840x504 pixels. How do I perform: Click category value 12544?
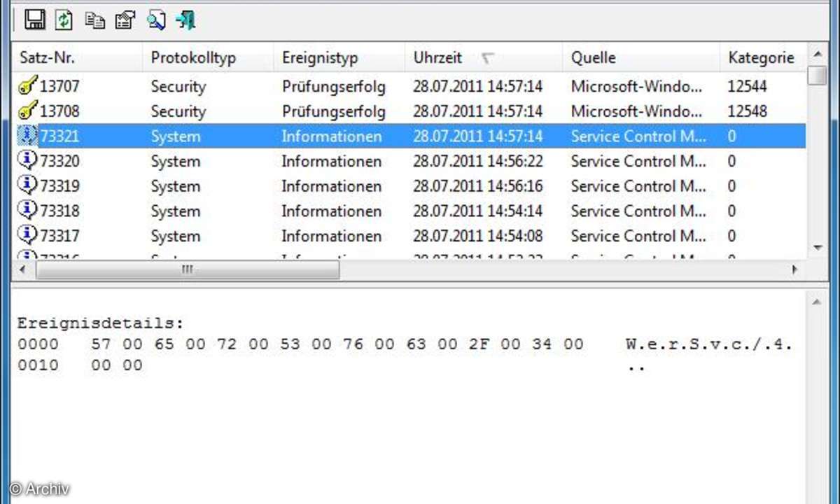tap(747, 87)
